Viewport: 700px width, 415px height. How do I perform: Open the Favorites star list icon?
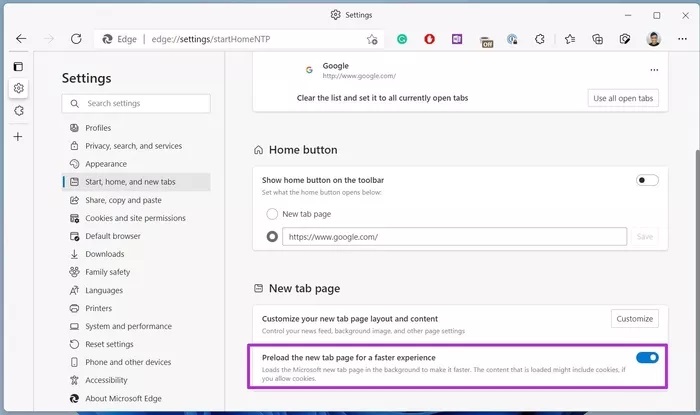(x=569, y=39)
